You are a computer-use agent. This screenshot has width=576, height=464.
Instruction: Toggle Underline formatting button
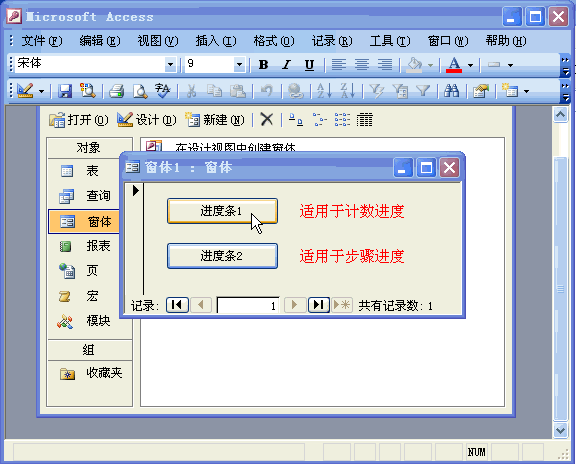point(309,65)
